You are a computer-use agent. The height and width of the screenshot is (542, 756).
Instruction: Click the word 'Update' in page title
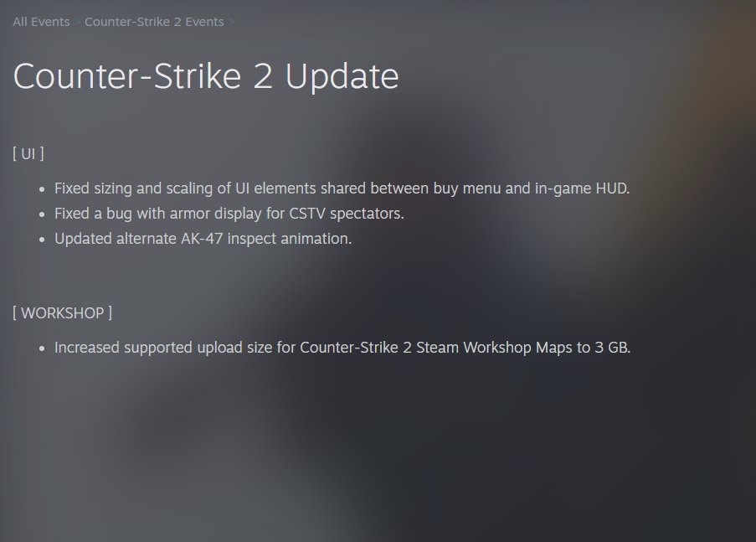(342, 77)
